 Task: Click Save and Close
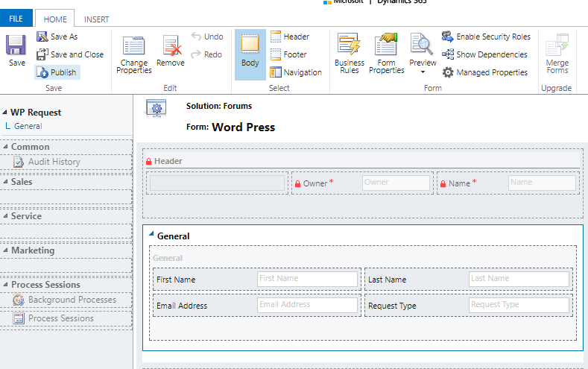click(70, 54)
